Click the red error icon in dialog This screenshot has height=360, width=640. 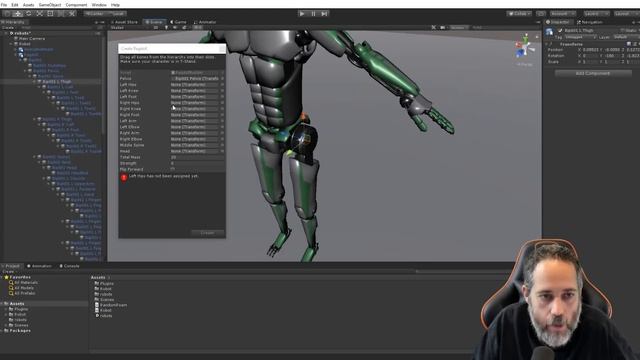[124, 177]
